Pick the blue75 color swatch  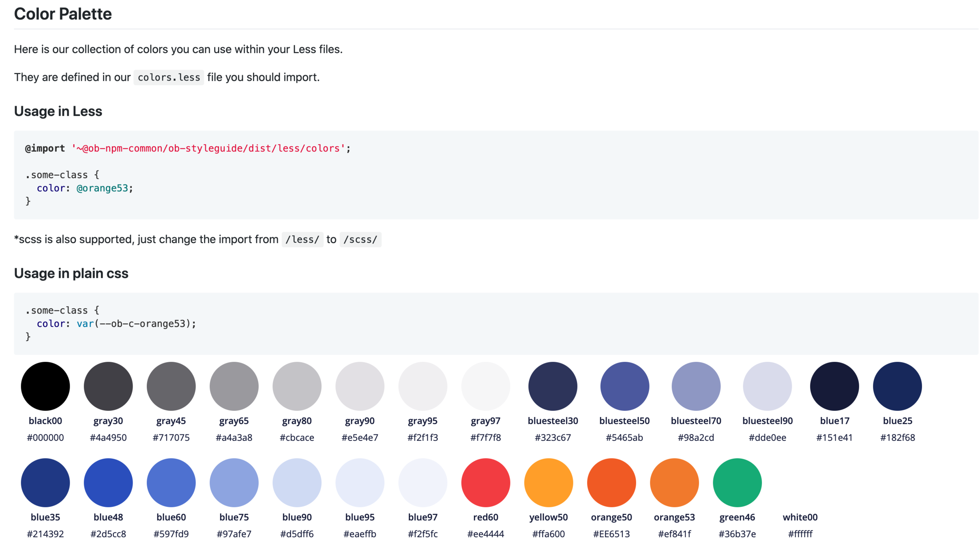(x=234, y=482)
